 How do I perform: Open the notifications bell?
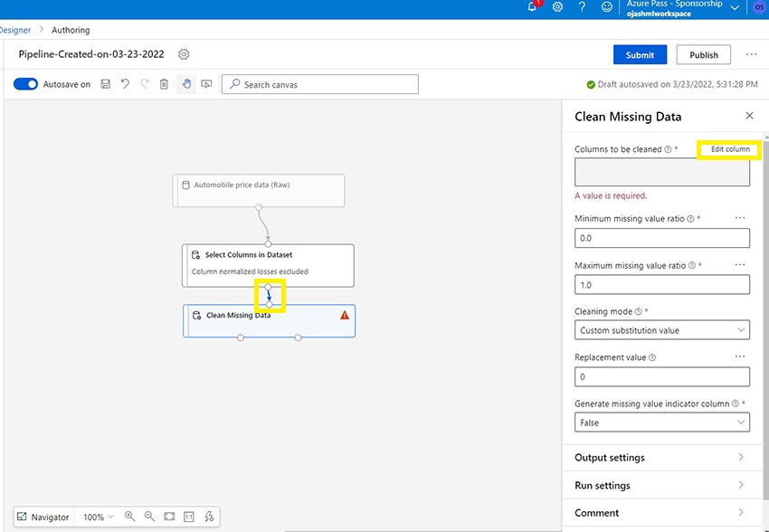[x=533, y=7]
